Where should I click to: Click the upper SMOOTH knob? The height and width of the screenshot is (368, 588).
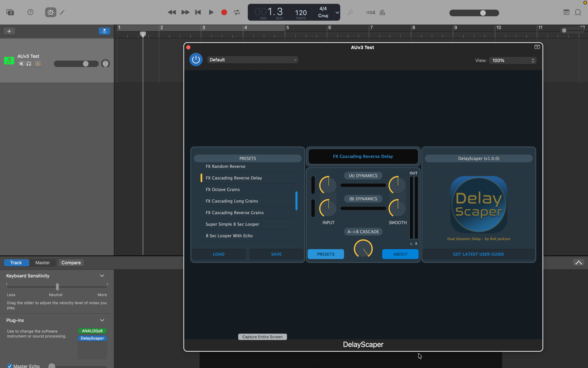(x=397, y=185)
